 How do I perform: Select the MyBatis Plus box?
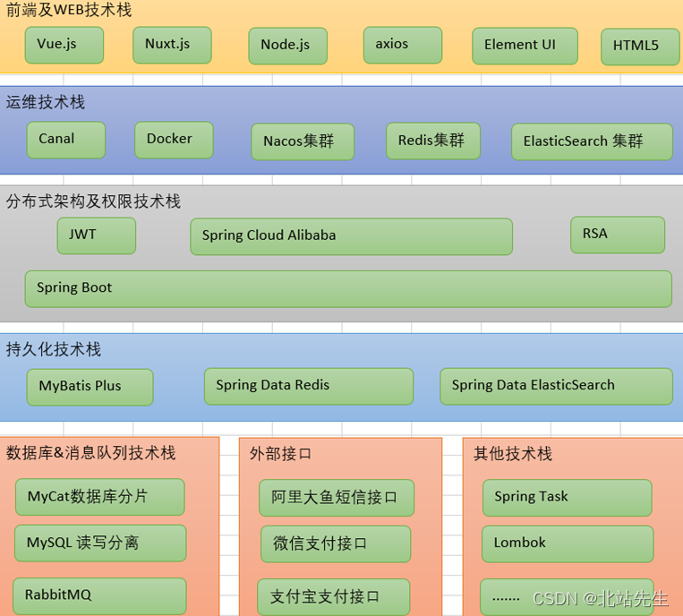[90, 388]
